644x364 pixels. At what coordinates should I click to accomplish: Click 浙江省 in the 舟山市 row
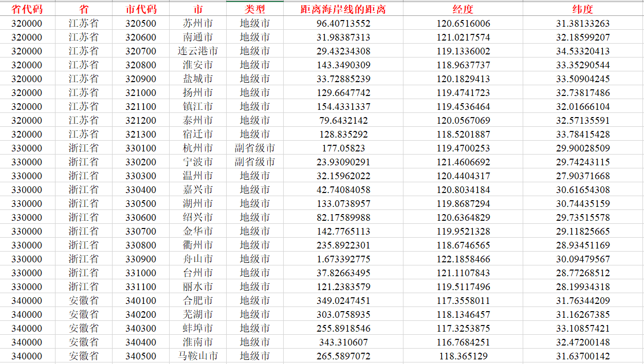click(x=84, y=259)
